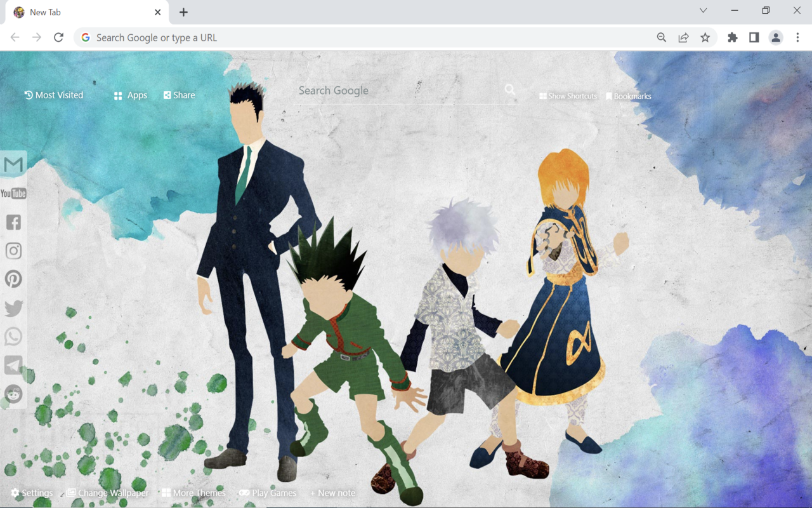Restore down the browser window
The width and height of the screenshot is (812, 508).
click(x=766, y=10)
